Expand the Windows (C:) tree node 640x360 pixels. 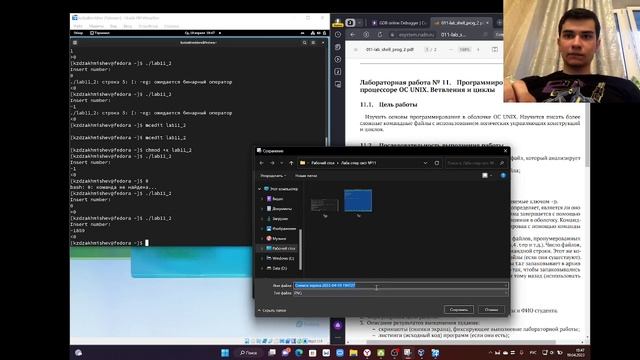262,258
